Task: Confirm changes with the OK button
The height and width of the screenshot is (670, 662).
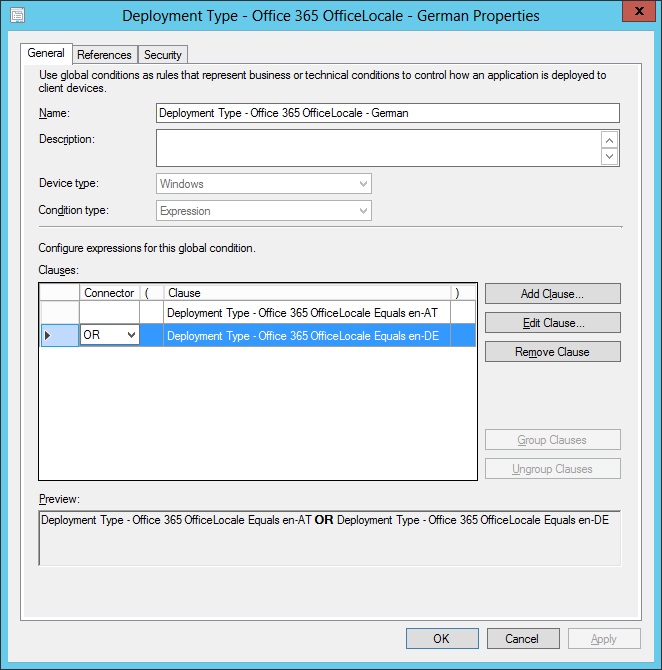Action: coord(440,638)
